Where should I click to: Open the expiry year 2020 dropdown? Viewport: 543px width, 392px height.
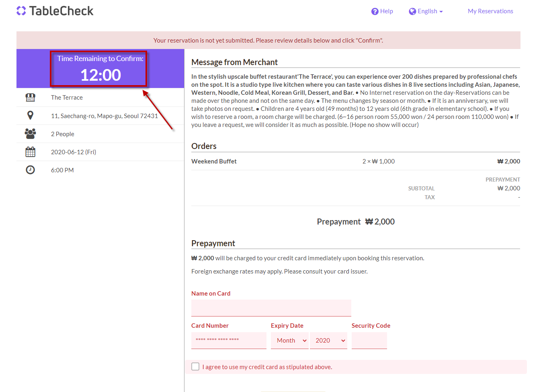point(328,341)
